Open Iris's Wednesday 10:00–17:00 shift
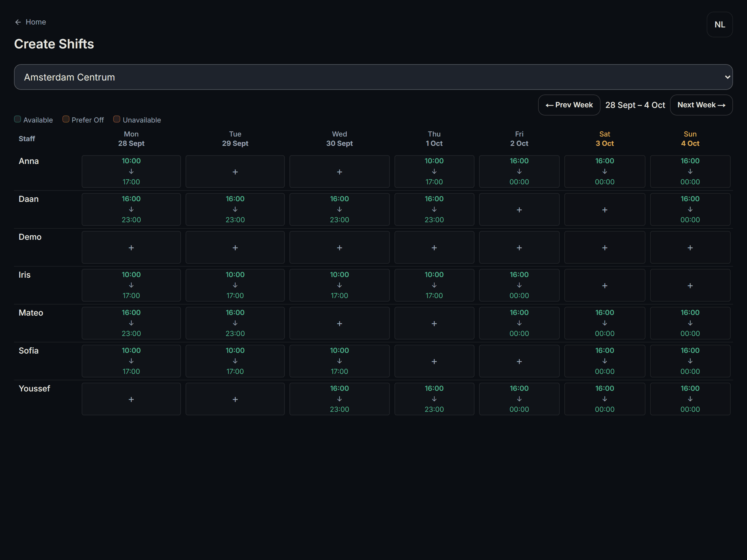The height and width of the screenshot is (560, 747). tap(339, 286)
